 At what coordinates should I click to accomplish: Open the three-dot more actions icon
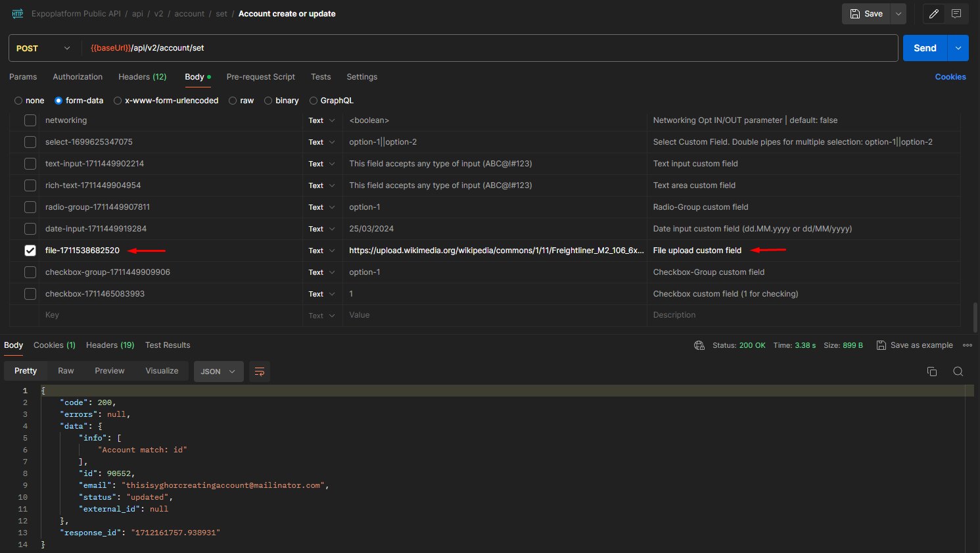967,345
